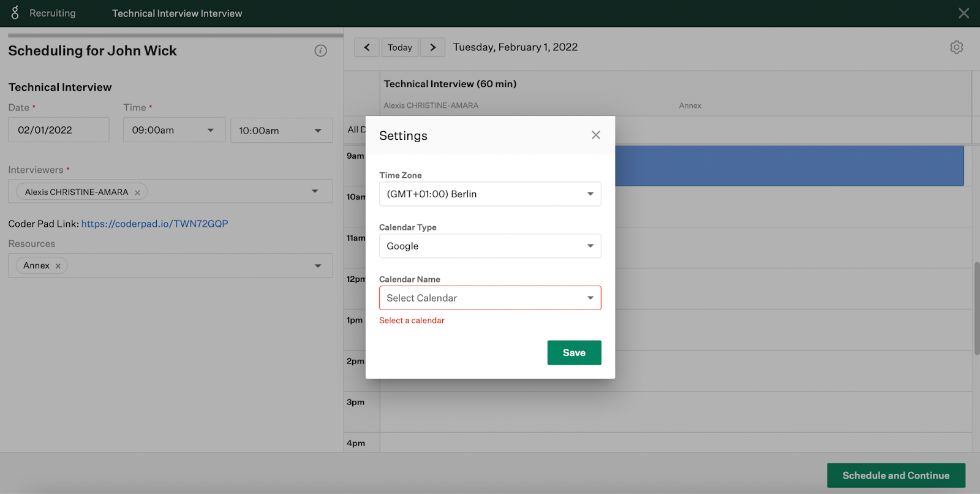This screenshot has height=494, width=980.
Task: Click the Recruiting header link
Action: 53,13
